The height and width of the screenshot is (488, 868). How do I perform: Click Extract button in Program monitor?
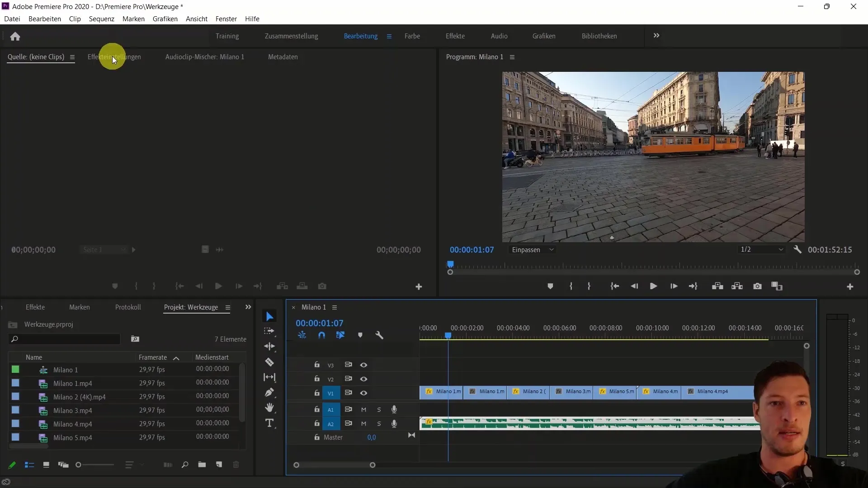tap(737, 286)
